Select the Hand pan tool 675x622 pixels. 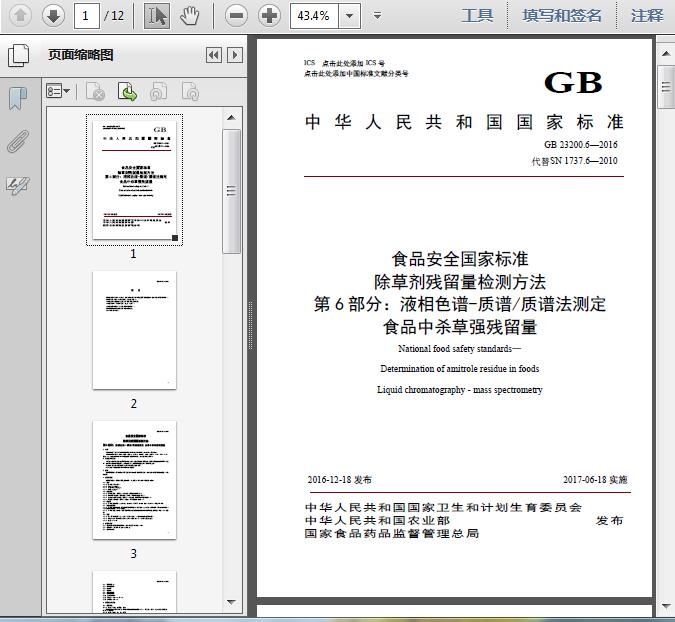[x=190, y=15]
